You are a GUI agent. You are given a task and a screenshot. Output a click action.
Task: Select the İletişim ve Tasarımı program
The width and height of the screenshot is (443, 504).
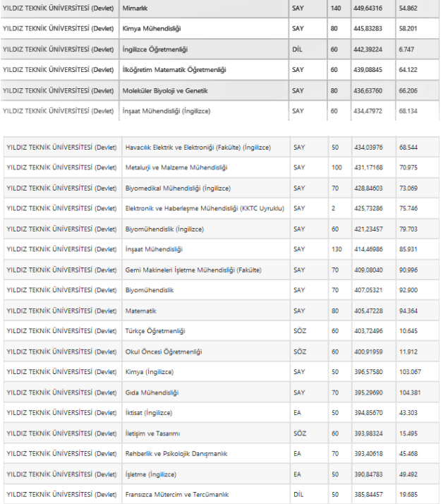click(x=152, y=433)
